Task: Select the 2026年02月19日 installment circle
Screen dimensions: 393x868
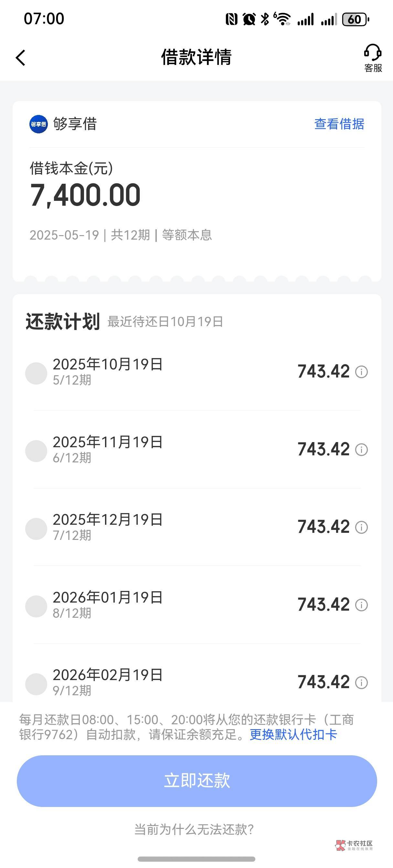Action: coord(36,684)
